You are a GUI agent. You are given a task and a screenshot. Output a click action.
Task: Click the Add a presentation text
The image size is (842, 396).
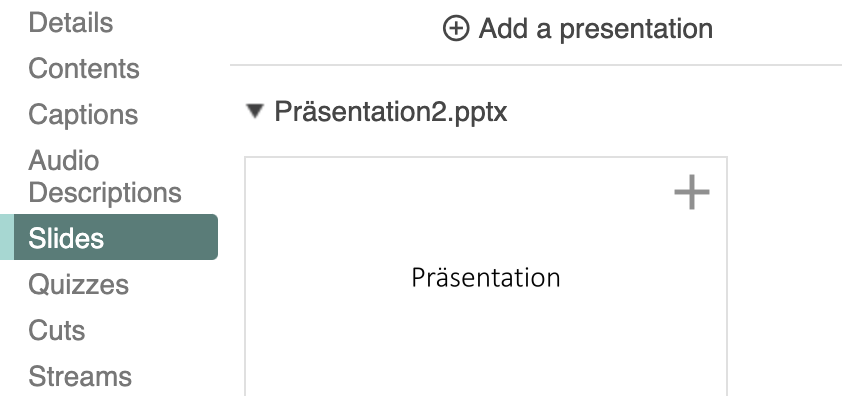coord(596,28)
